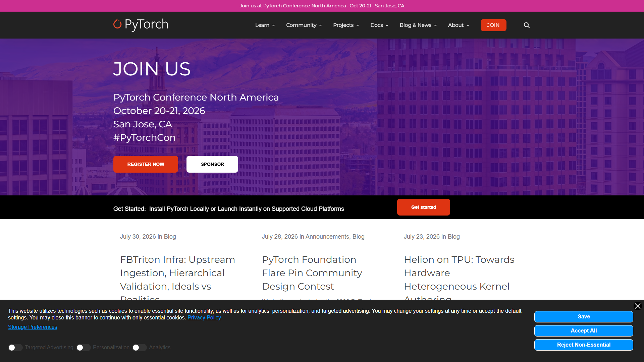Click the top conference announcement banner

pos(322,6)
